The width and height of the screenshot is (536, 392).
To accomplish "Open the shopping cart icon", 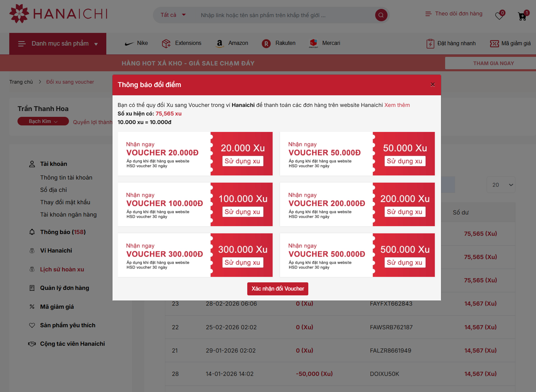I will coord(522,16).
